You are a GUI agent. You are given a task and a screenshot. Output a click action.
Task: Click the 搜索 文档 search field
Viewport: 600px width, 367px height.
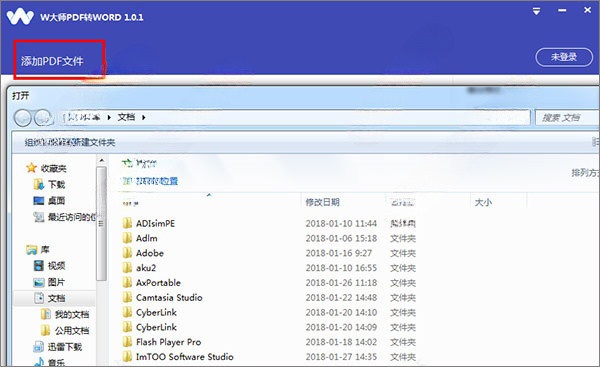click(x=567, y=117)
